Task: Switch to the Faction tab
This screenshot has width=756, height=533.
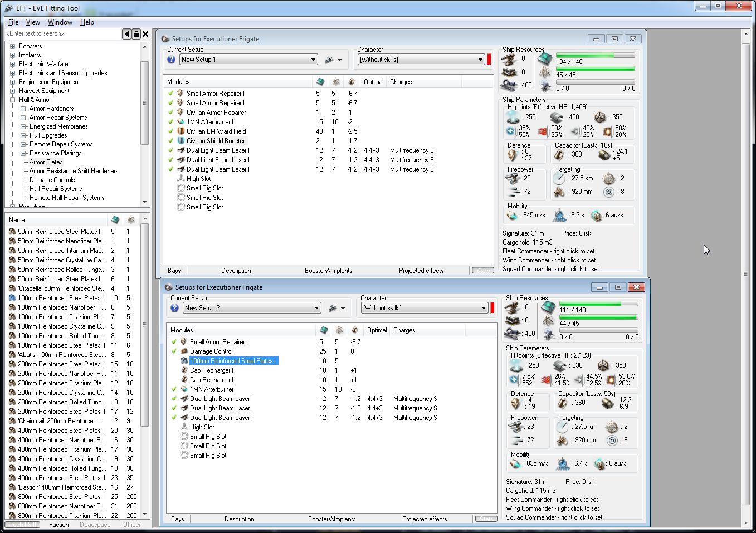Action: click(58, 525)
